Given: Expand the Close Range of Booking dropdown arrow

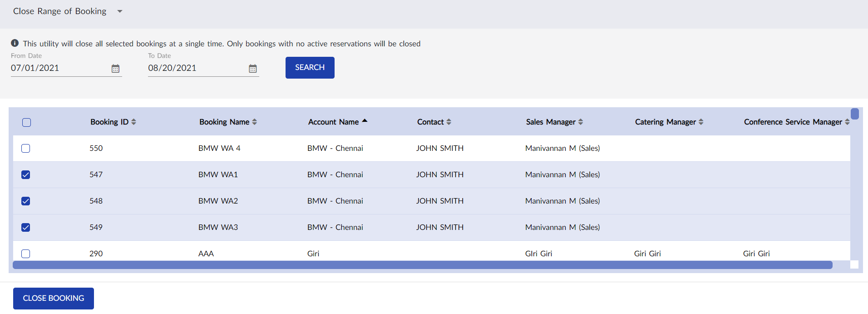Looking at the screenshot, I should point(120,11).
